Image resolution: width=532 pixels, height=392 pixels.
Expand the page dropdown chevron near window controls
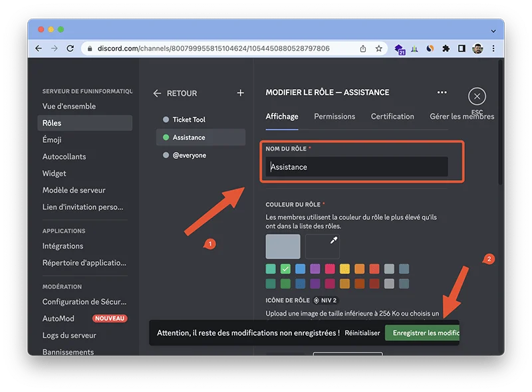493,31
